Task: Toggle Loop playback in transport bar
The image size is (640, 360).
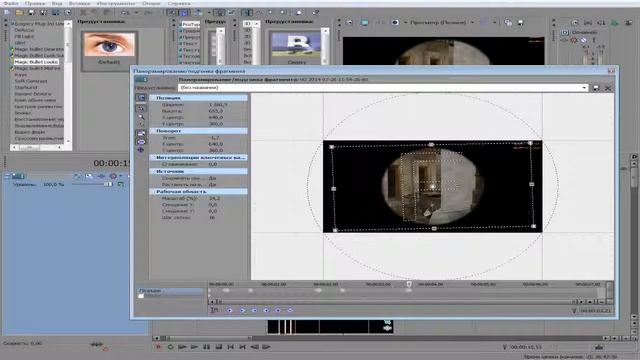Action: (170, 347)
